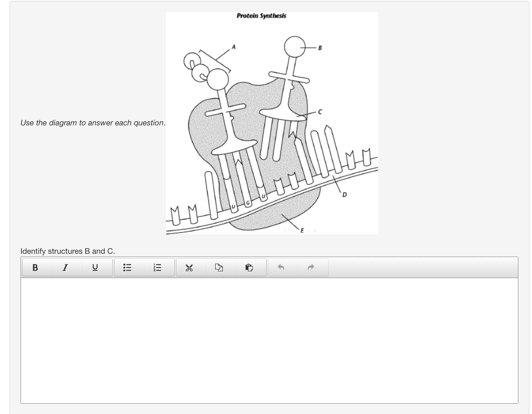
Task: Insert a bulleted list
Action: [x=127, y=268]
